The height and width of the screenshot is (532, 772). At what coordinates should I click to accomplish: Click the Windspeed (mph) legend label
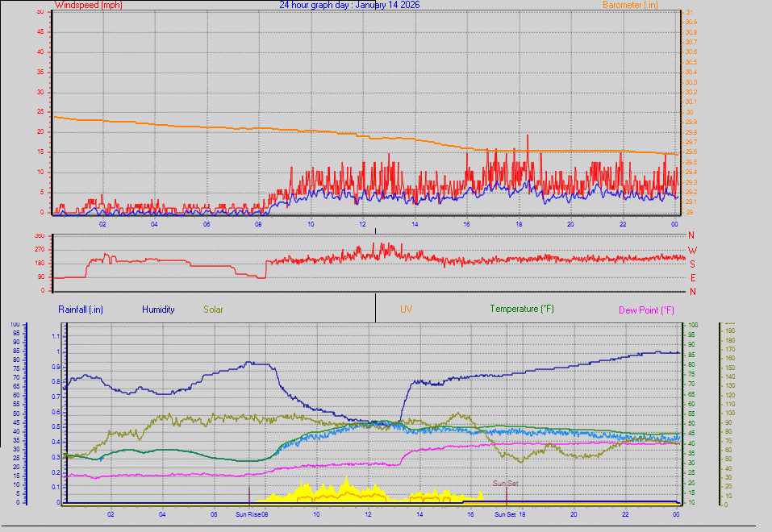click(x=88, y=5)
